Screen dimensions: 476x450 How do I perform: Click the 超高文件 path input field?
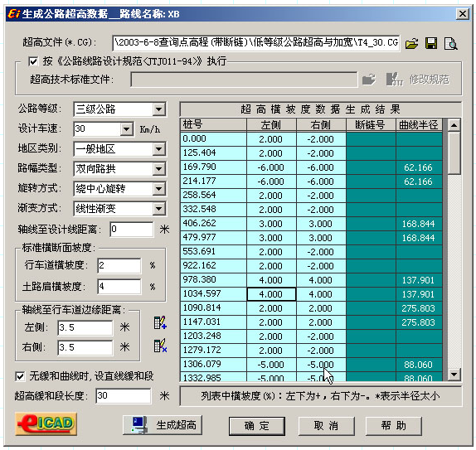(256, 43)
